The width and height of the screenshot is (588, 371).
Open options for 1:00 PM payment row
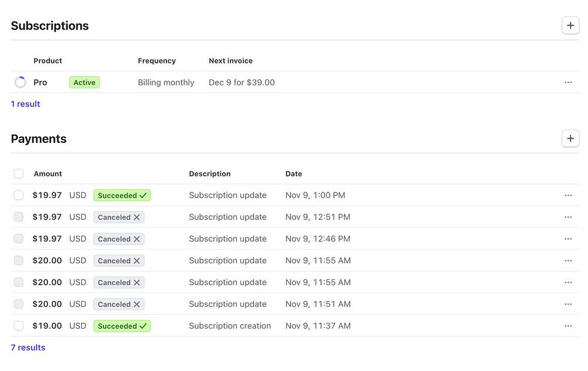coord(567,195)
